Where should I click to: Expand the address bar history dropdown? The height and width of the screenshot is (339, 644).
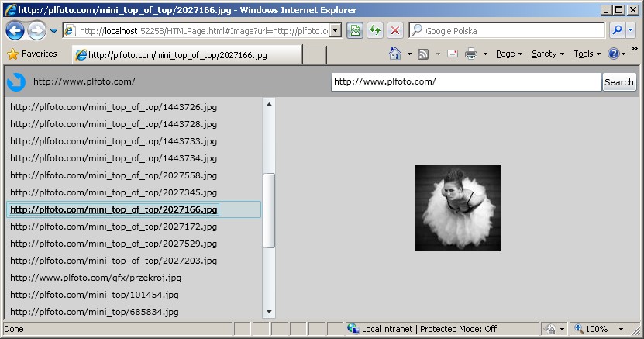click(336, 30)
